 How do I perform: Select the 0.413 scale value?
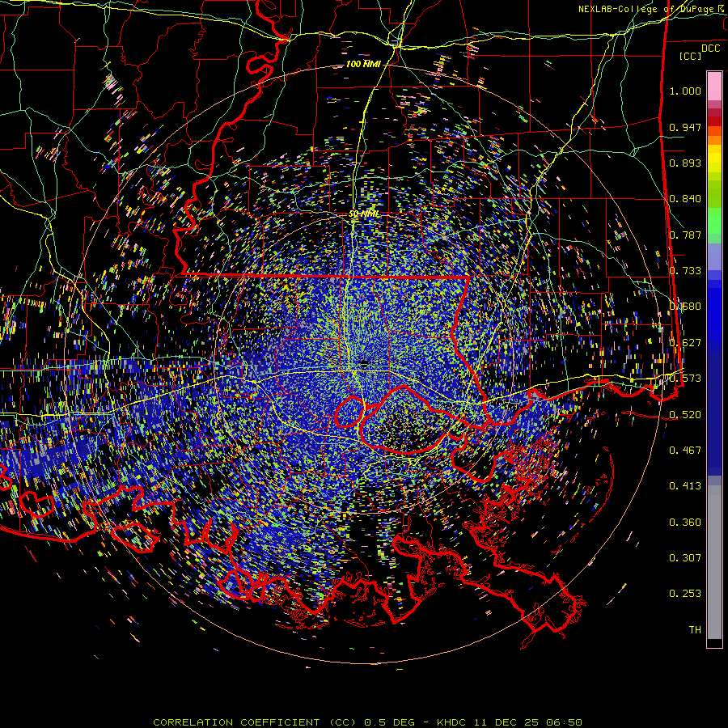pos(685,486)
